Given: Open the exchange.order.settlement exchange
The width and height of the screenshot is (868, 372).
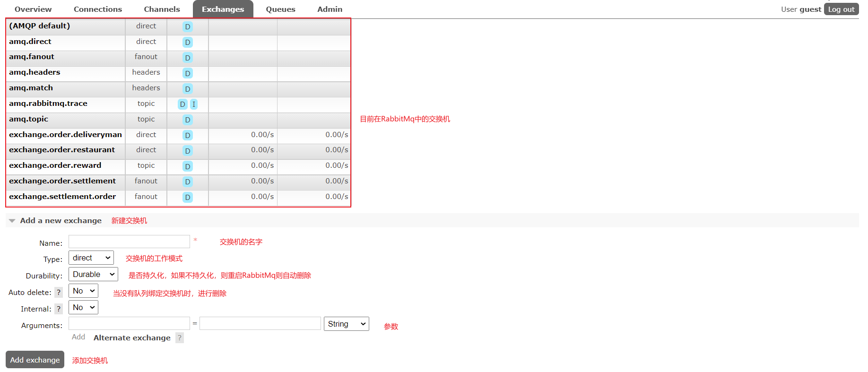Looking at the screenshot, I should click(x=62, y=181).
